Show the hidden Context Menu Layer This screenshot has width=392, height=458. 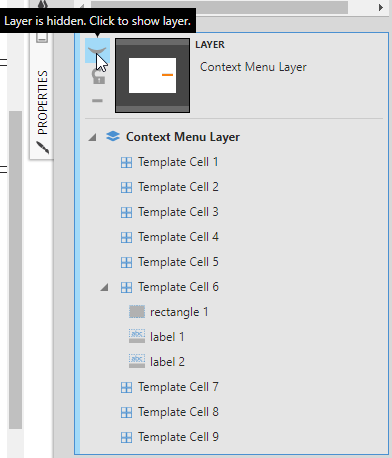coord(97,51)
